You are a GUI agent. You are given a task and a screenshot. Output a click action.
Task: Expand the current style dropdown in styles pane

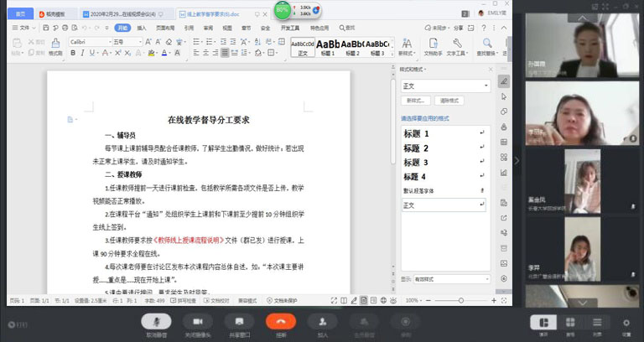point(487,85)
